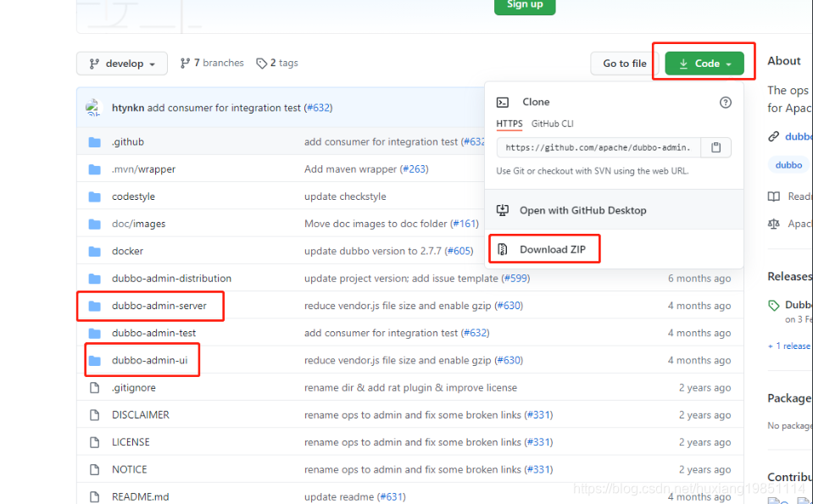
Task: Click htynkn's avatar image
Action: [x=93, y=108]
